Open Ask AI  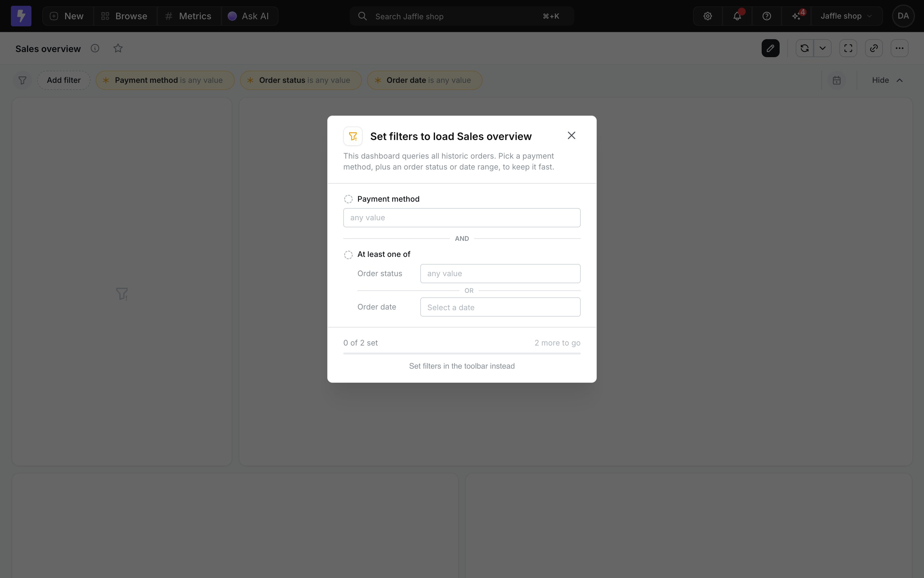249,16
